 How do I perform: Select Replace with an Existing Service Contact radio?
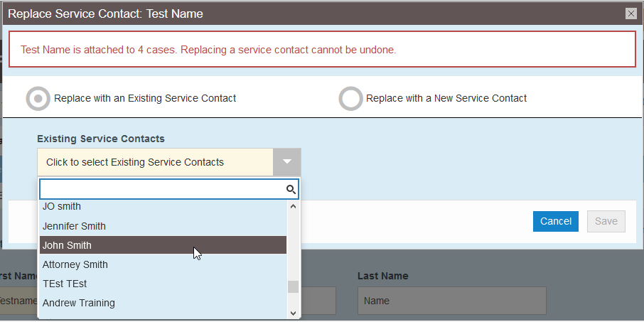click(38, 99)
